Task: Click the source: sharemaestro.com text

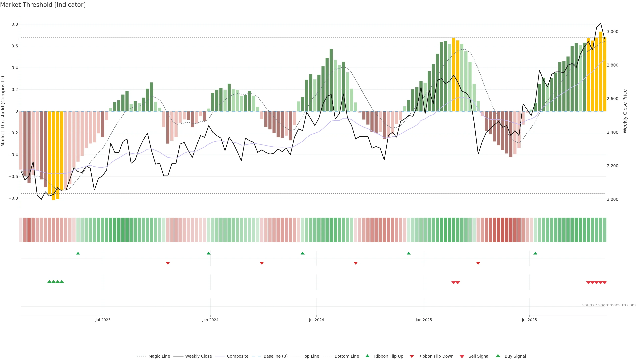Action: point(609,305)
